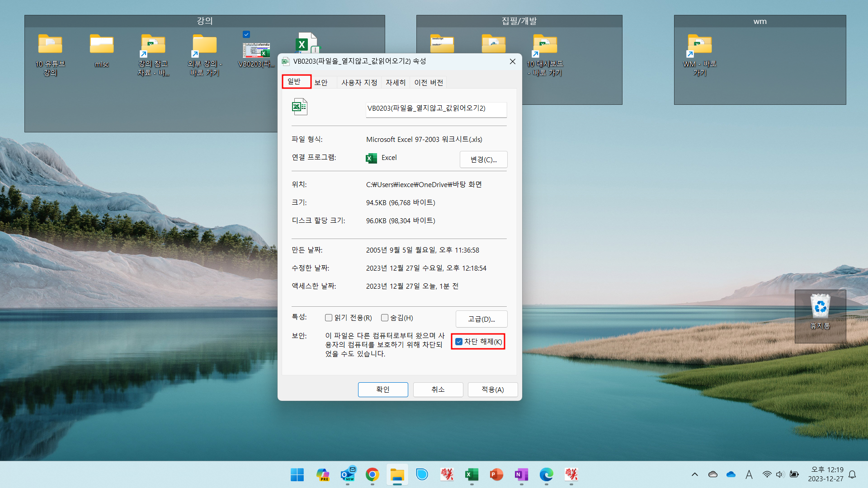This screenshot has width=868, height=488.
Task: Open Microsoft Edge from taskbar
Action: 546,474
